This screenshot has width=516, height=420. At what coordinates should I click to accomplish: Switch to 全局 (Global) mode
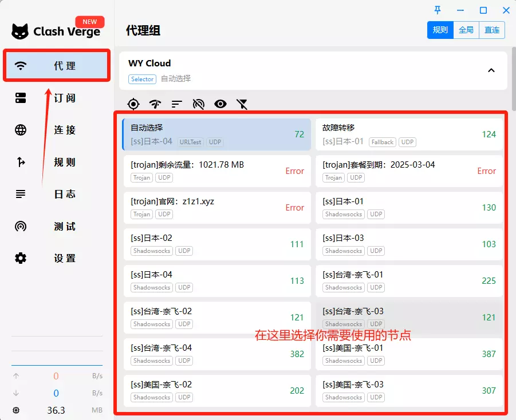click(x=466, y=30)
